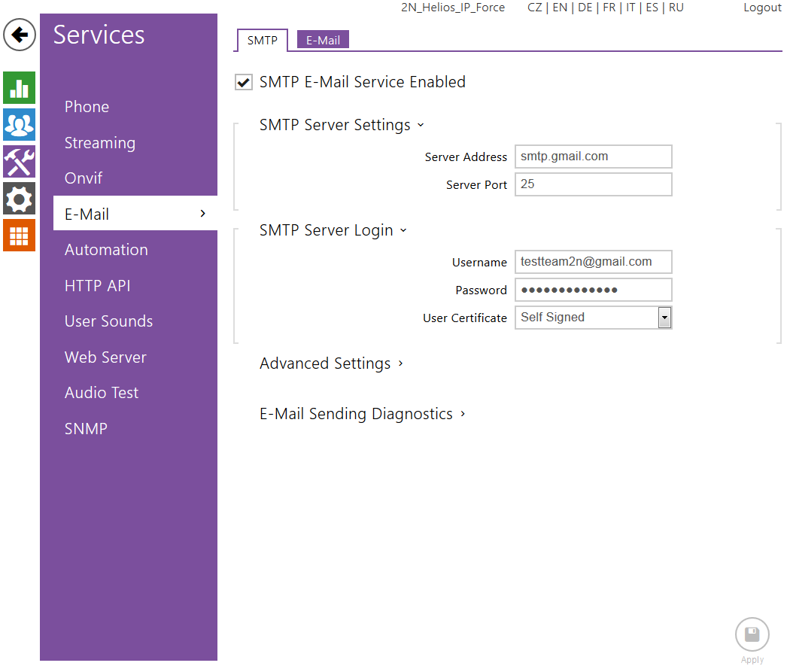Open the Hardware tools icon

[19, 161]
